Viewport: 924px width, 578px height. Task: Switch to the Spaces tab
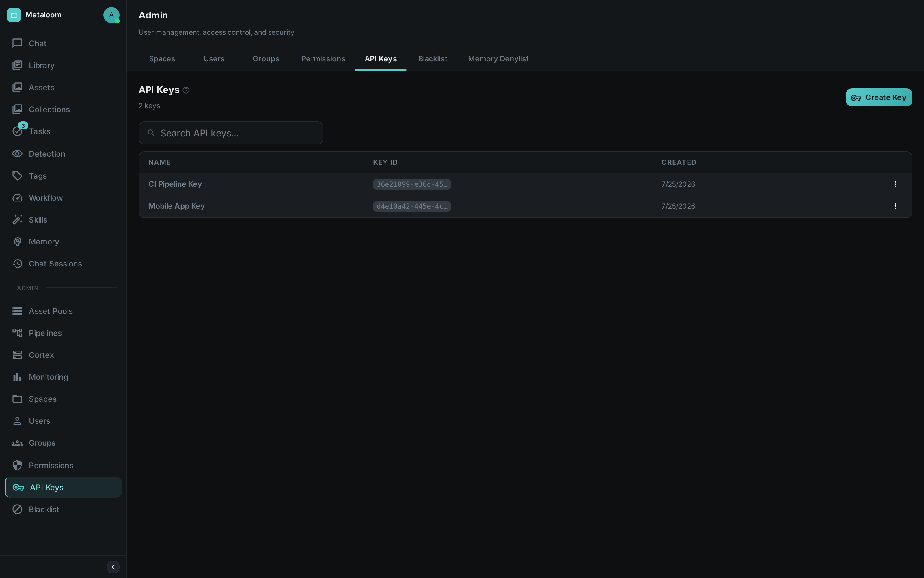(x=162, y=59)
